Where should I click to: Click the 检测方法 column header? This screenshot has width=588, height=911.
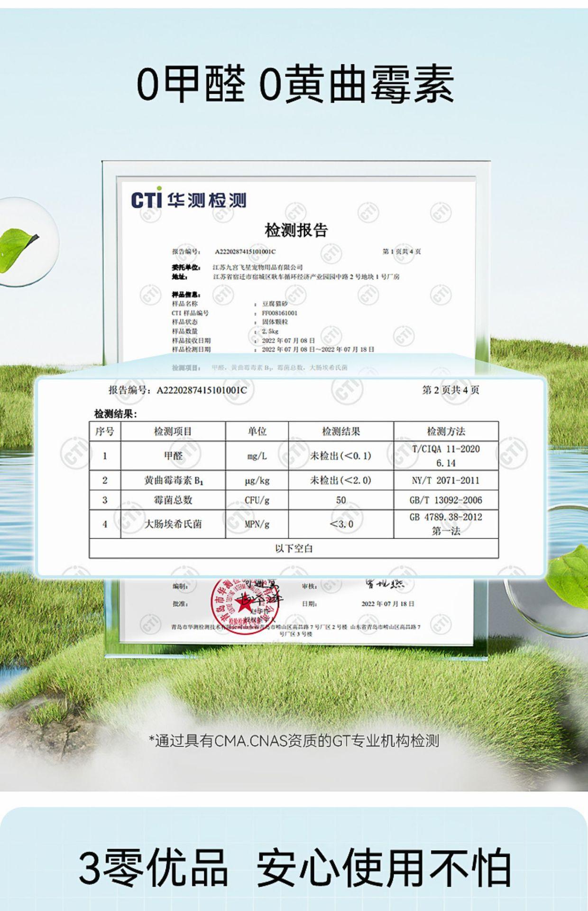446,431
